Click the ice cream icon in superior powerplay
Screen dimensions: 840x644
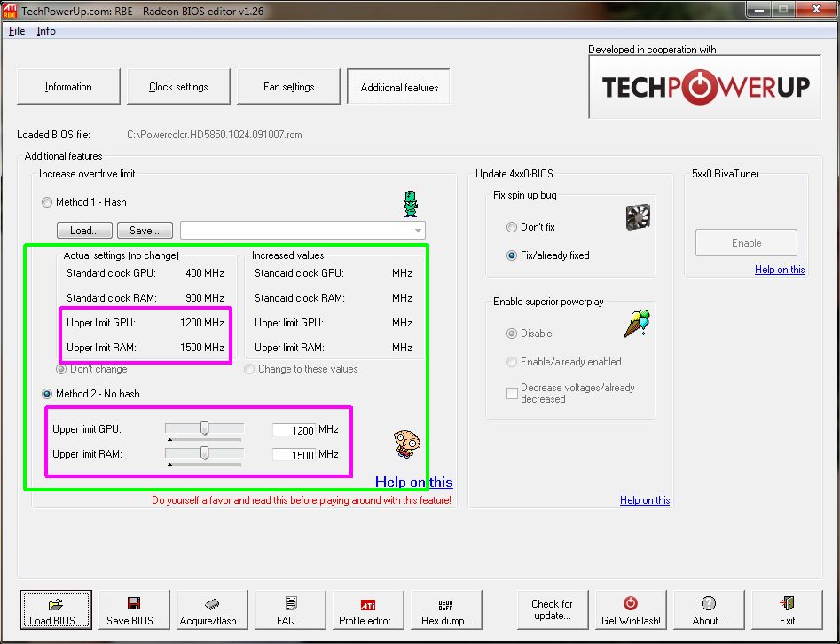pyautogui.click(x=636, y=324)
